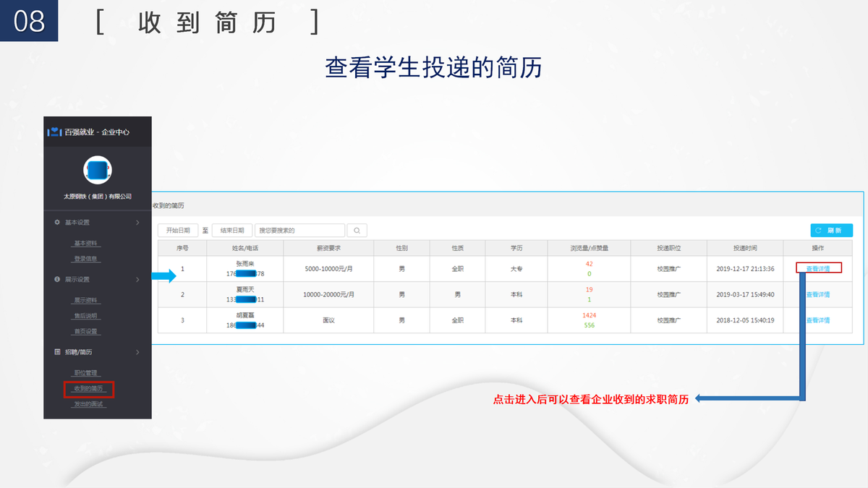Open 首页设置 in the sidebar
The width and height of the screenshot is (868, 488).
85,332
